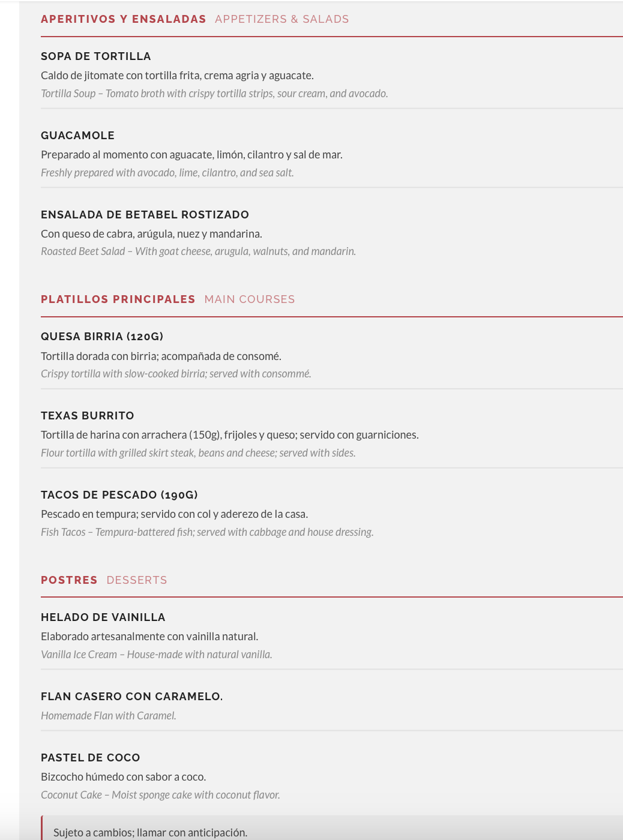Select the Sopa de Tortilla title
This screenshot has height=840, width=623.
tap(96, 56)
